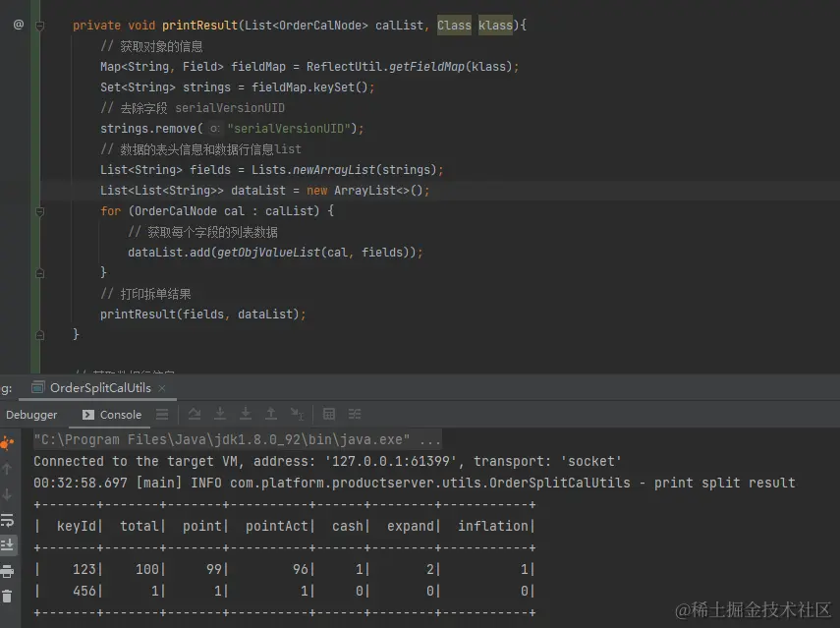Close the OrderSplitCalUtils debug tab
840x628 pixels.
(162, 388)
